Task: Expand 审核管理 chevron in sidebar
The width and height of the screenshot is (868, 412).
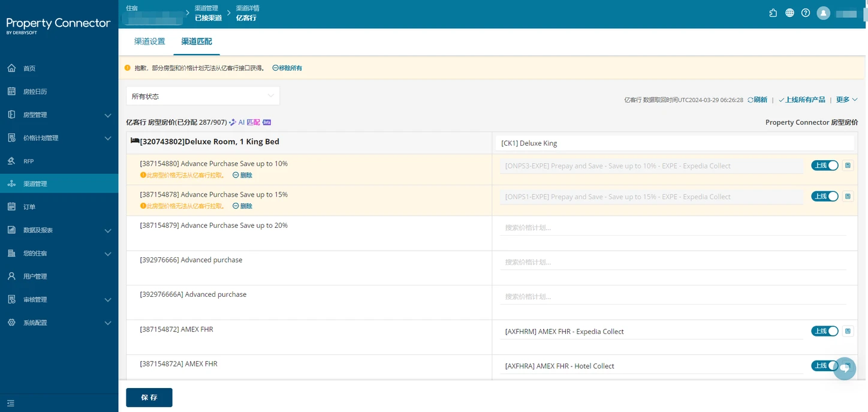Action: point(108,300)
